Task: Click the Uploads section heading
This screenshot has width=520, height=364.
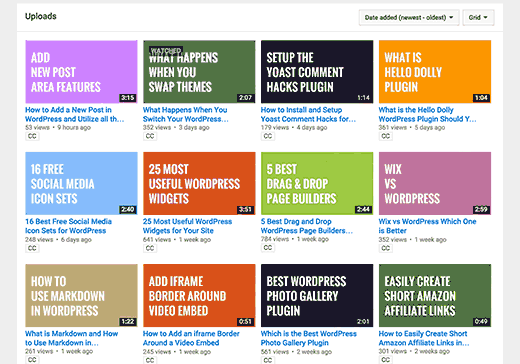Action: [x=41, y=16]
